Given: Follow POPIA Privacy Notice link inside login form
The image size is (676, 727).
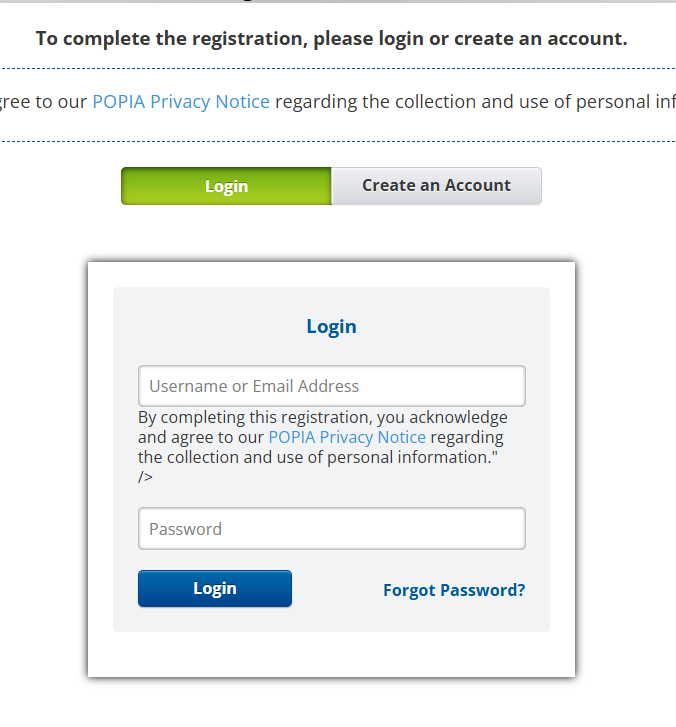Looking at the screenshot, I should (x=347, y=437).
